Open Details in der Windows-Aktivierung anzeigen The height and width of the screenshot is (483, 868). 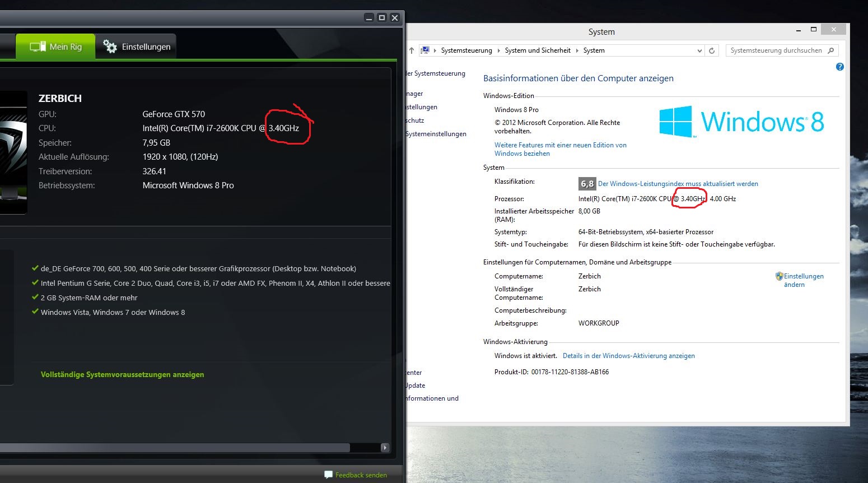pyautogui.click(x=628, y=356)
